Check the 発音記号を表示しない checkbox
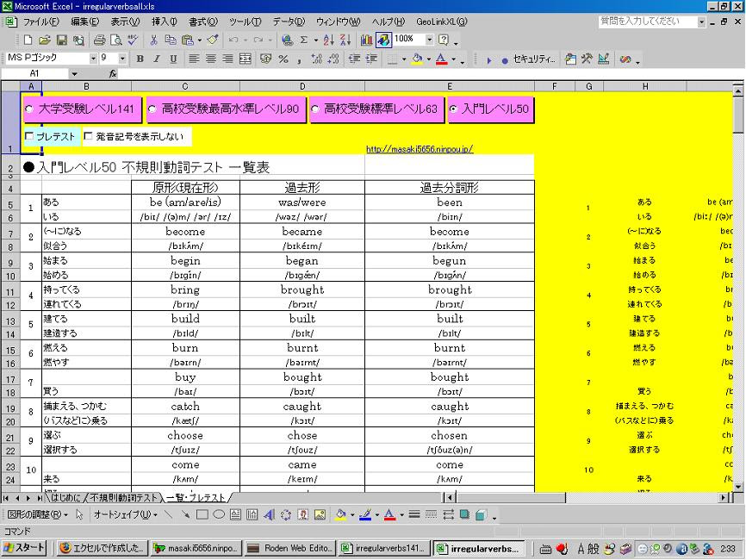 (x=86, y=136)
